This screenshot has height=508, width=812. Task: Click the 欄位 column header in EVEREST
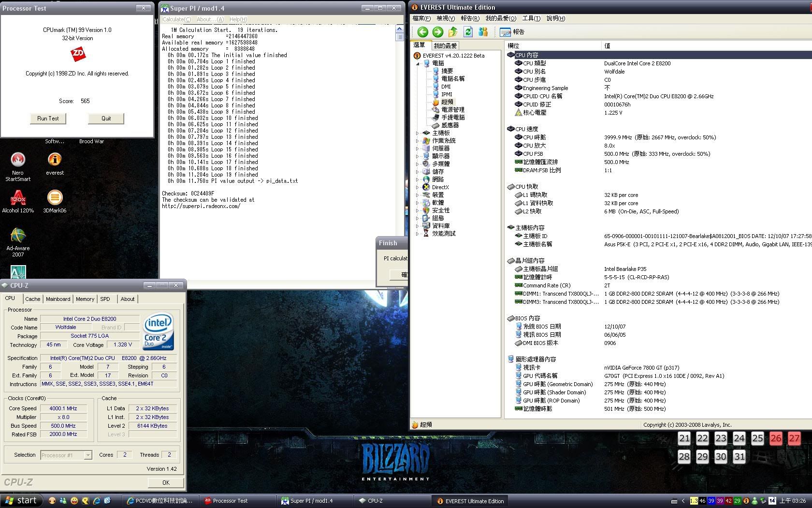coord(553,46)
